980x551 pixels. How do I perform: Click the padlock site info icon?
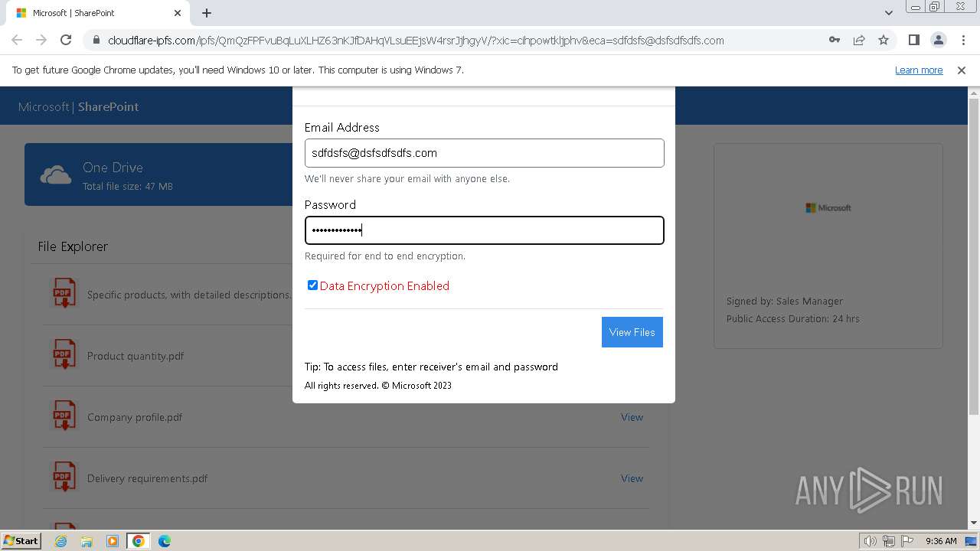pyautogui.click(x=96, y=41)
